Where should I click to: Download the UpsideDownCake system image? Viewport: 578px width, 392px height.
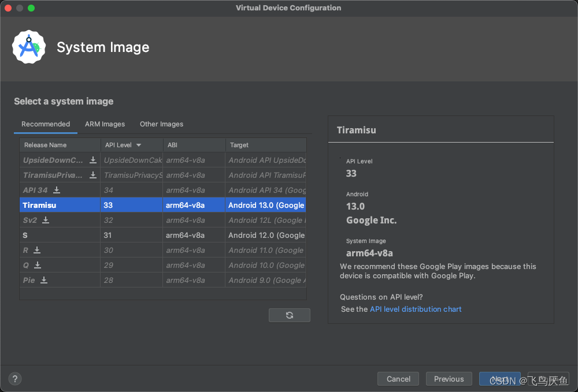pyautogui.click(x=93, y=160)
